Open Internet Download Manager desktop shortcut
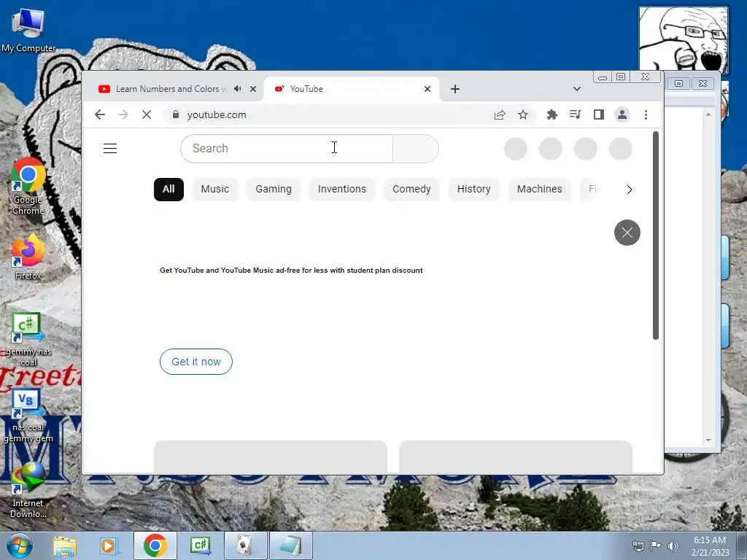Viewport: 747px width, 560px height. click(x=28, y=490)
